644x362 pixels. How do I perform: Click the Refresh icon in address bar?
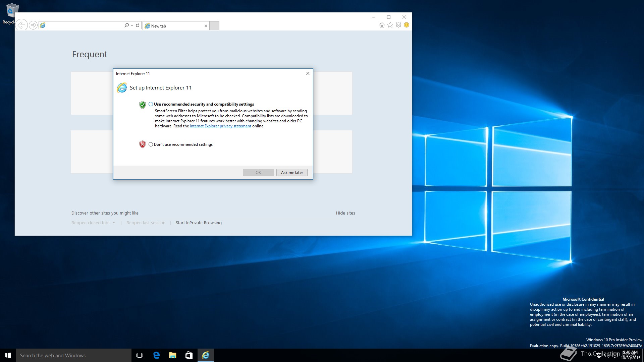point(138,25)
